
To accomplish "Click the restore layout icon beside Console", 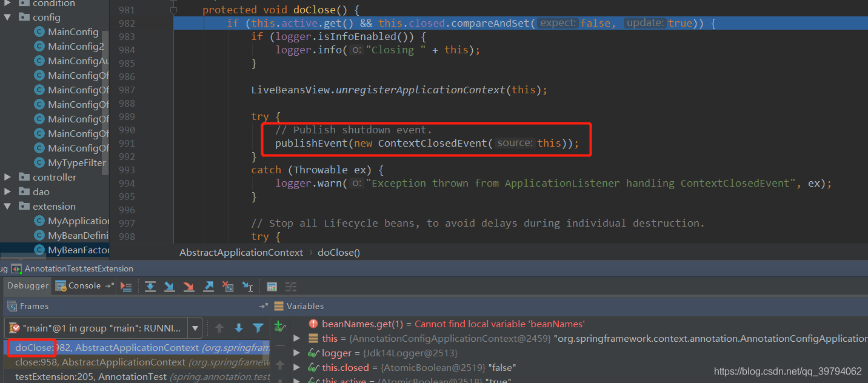I will (x=109, y=285).
